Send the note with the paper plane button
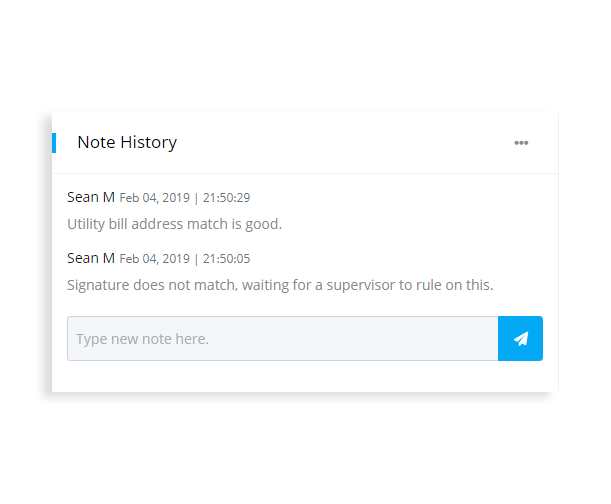Screen dimensions: 611x504 click(x=520, y=339)
